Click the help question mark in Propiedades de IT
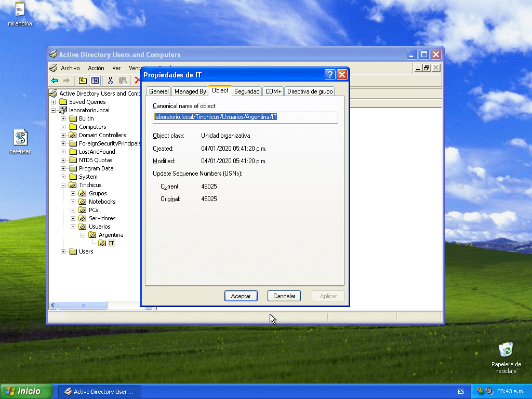This screenshot has width=532, height=399. tap(330, 75)
